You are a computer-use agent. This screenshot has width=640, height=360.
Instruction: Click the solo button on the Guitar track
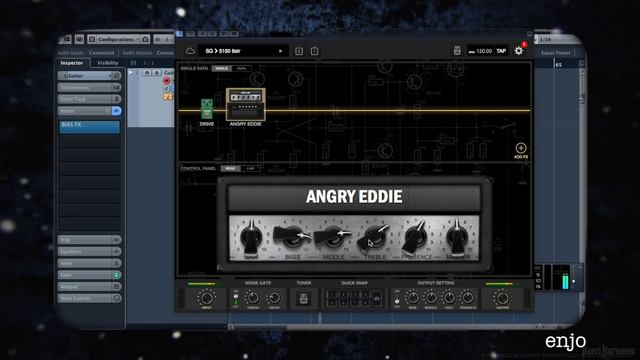(x=157, y=73)
